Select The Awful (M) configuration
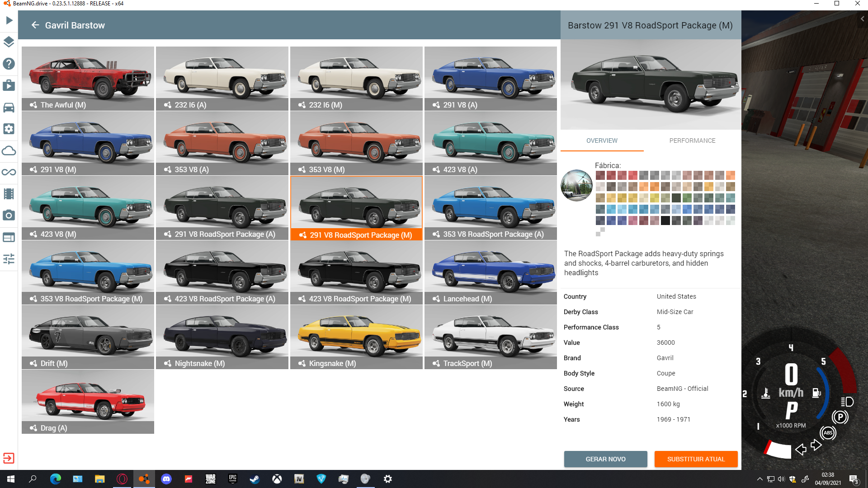Screen dimensions: 868x488 [88, 79]
